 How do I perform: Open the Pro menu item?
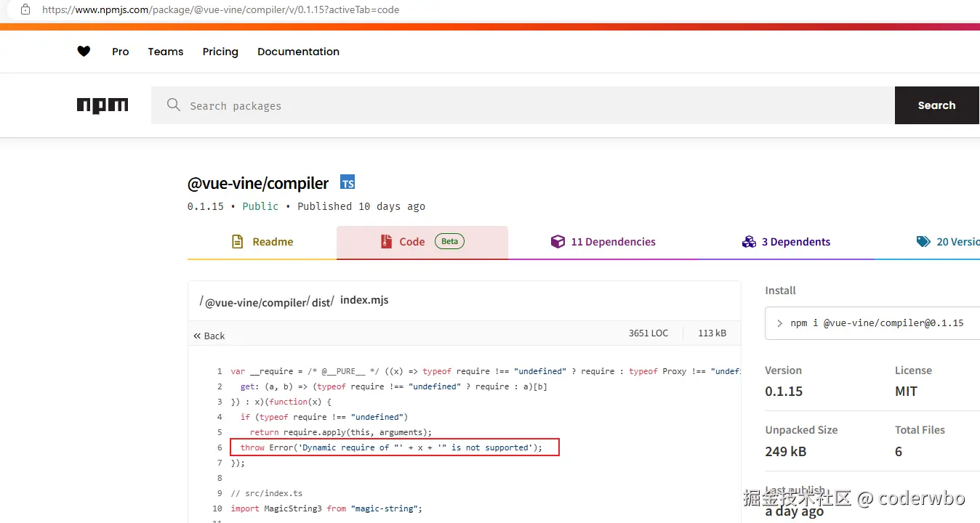(121, 52)
